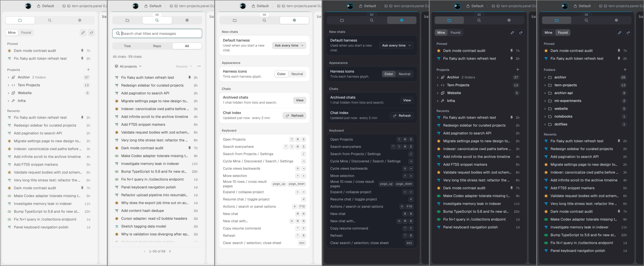The image size is (644, 266).
Task: Click the wrench icon beside Infra in the light Projects panel
Action: click(13, 101)
